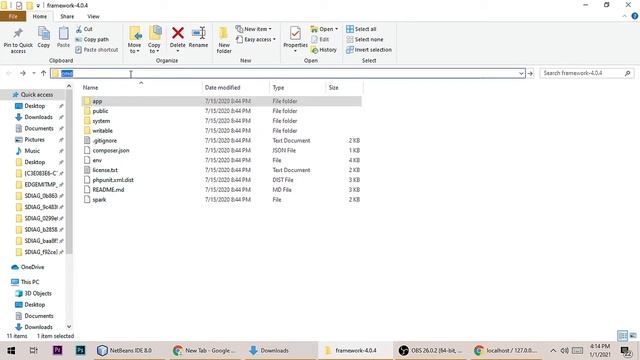Sort by the Type column header
640x360 pixels.
click(298, 87)
